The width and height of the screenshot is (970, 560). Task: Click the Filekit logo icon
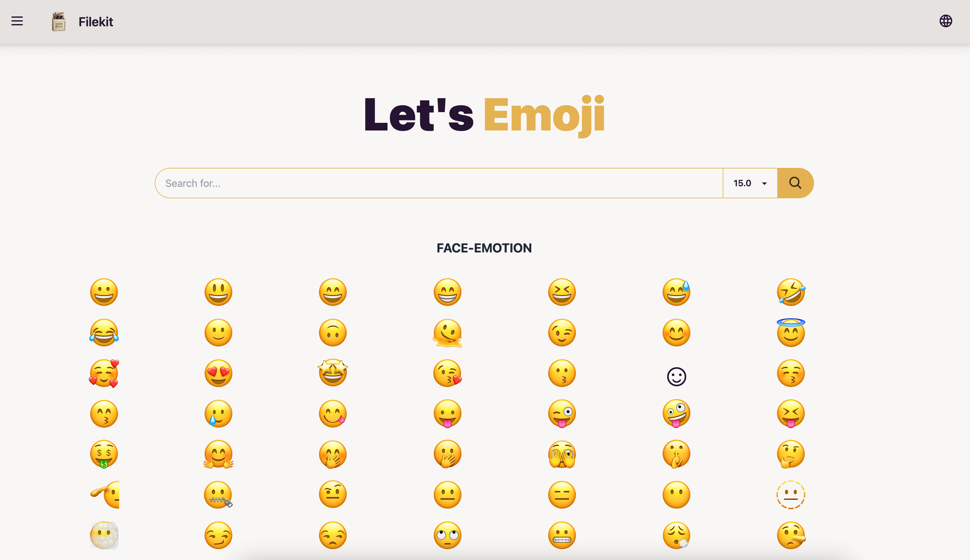[59, 22]
